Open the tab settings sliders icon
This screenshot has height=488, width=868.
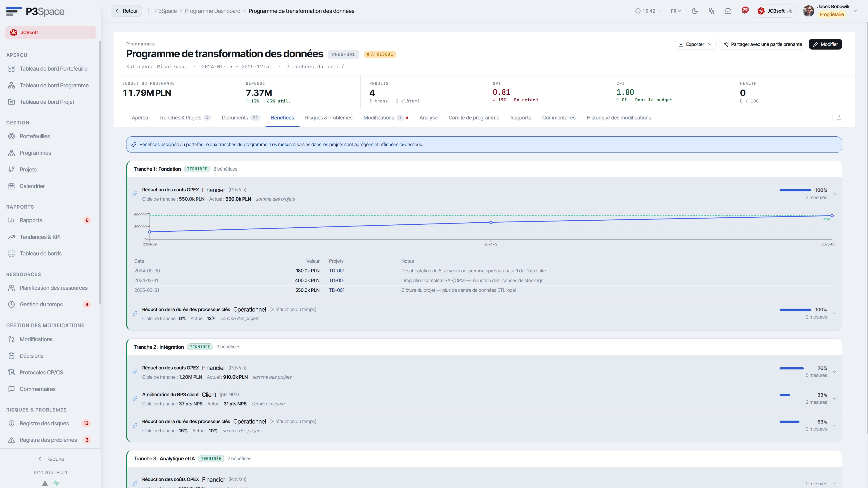(x=839, y=118)
